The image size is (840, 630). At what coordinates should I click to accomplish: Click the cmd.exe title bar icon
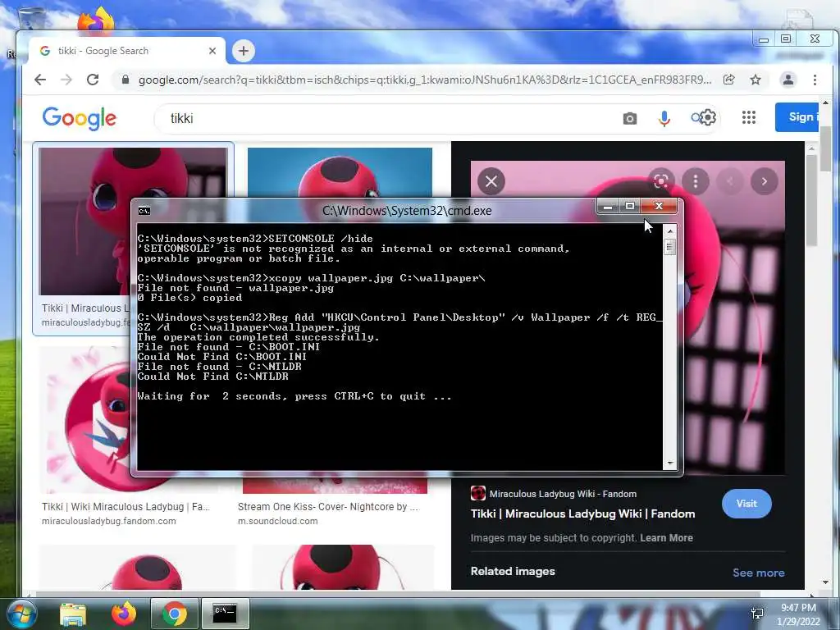coord(144,211)
